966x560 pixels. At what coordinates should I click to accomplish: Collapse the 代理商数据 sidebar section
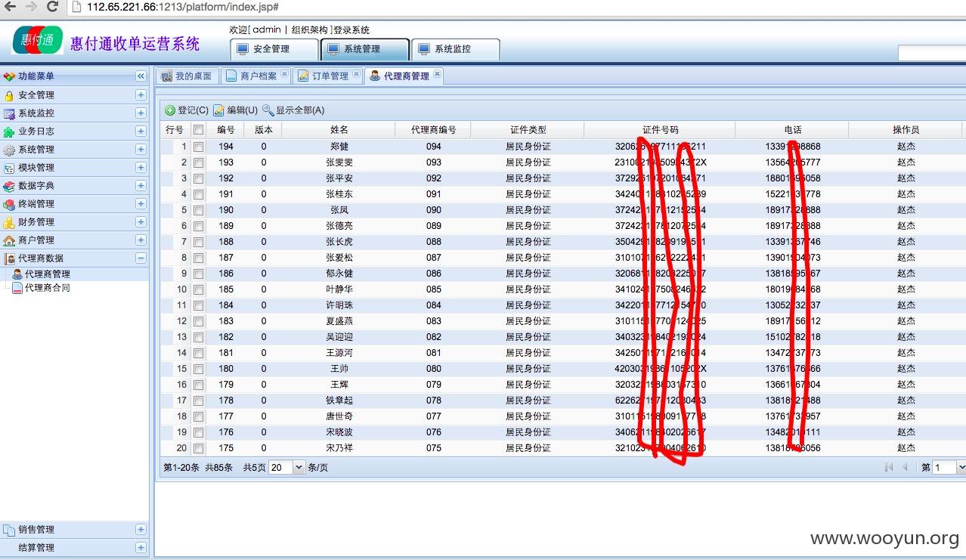(141, 258)
